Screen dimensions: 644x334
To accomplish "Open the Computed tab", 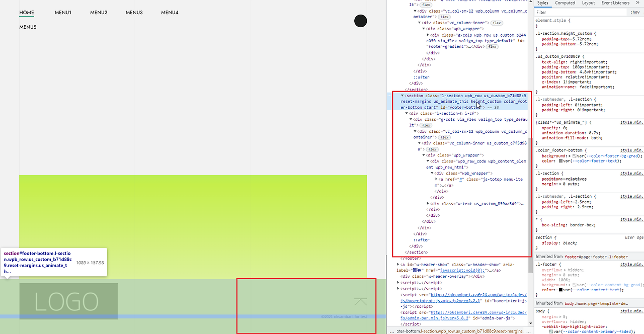I will click(x=565, y=3).
